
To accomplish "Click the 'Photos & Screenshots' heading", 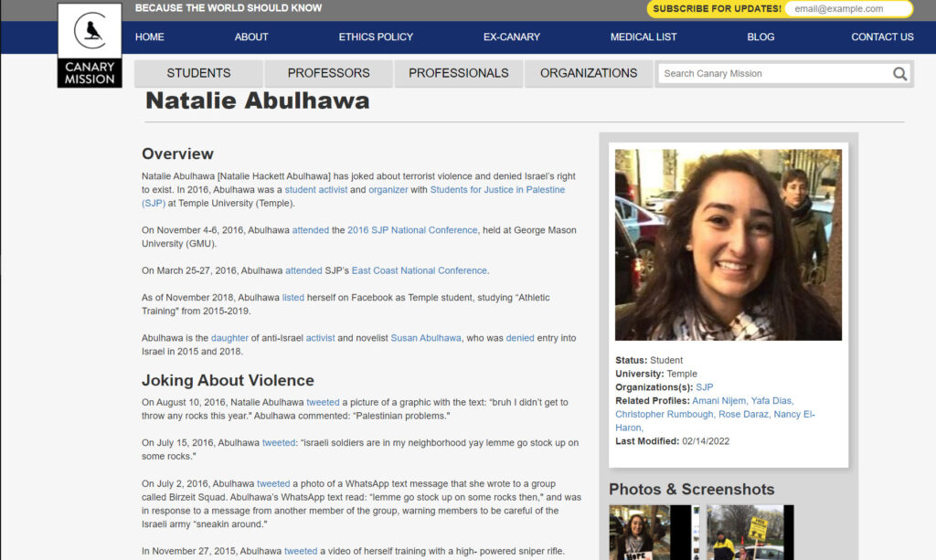I will [691, 490].
